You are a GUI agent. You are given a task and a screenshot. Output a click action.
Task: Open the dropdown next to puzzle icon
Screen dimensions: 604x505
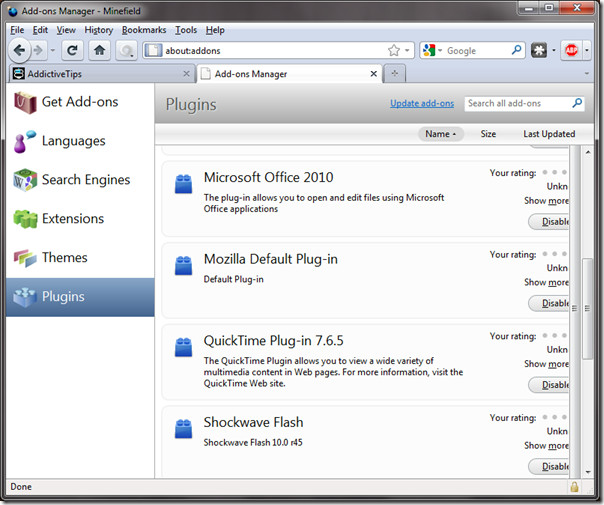[x=554, y=50]
